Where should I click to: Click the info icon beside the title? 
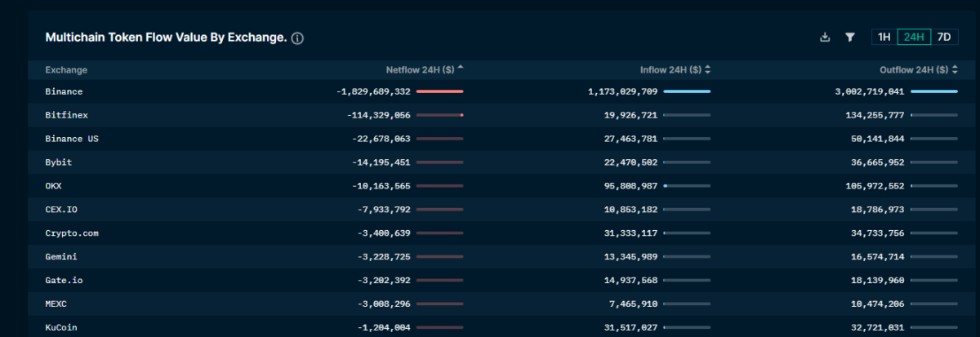297,38
